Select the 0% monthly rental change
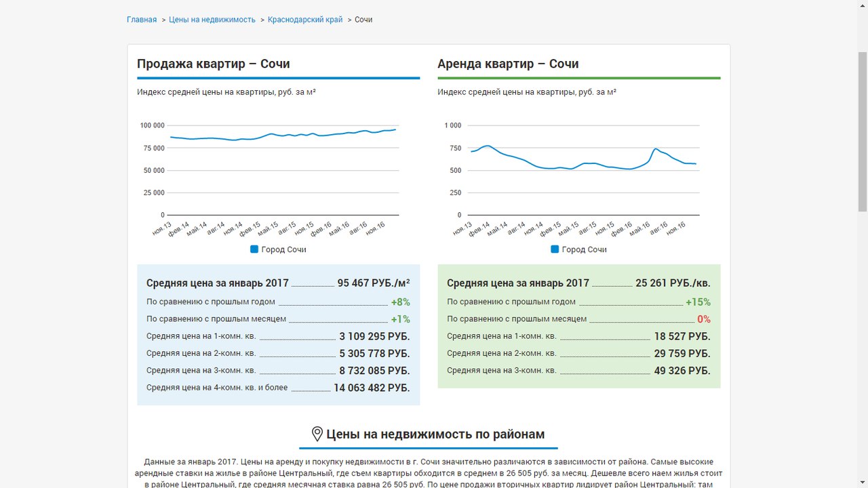Viewport: 868px width, 488px height. (x=704, y=319)
